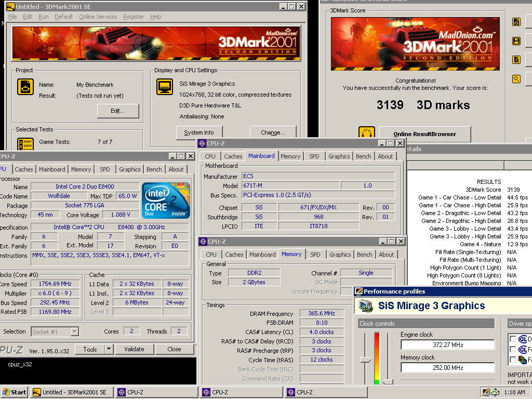Viewport: 532px width, 399px height.
Task: Switch to Graphics tab in CPU-Z Memory window
Action: pos(340,255)
